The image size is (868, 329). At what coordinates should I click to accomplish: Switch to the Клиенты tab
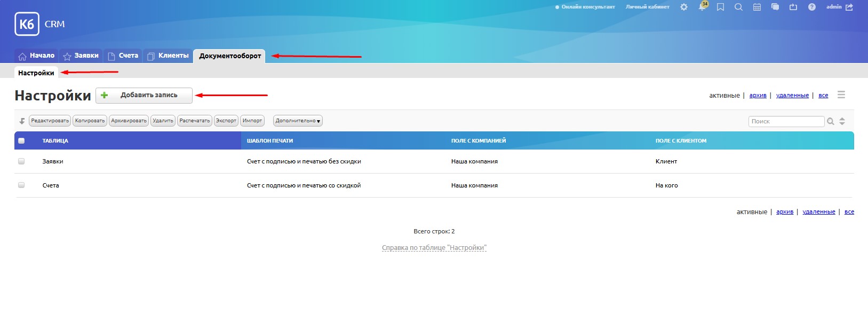point(168,56)
